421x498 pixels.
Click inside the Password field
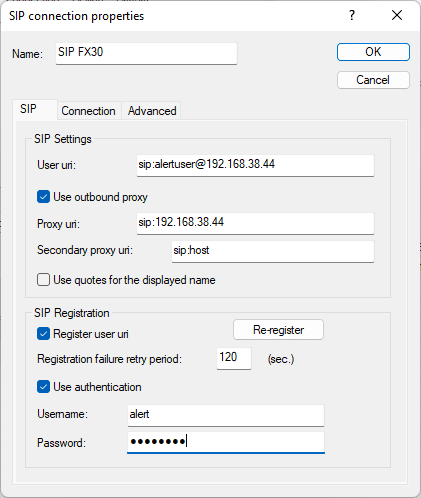pyautogui.click(x=226, y=443)
